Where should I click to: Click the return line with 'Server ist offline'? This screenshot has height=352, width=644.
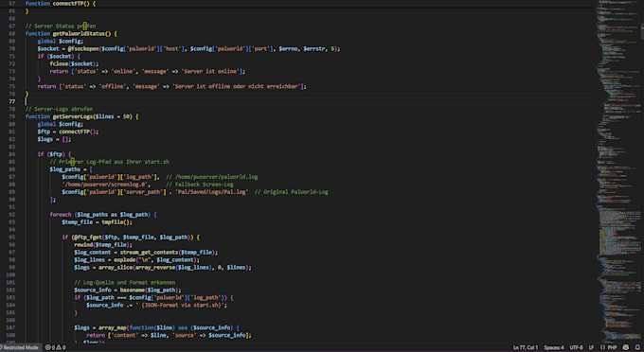(x=171, y=86)
